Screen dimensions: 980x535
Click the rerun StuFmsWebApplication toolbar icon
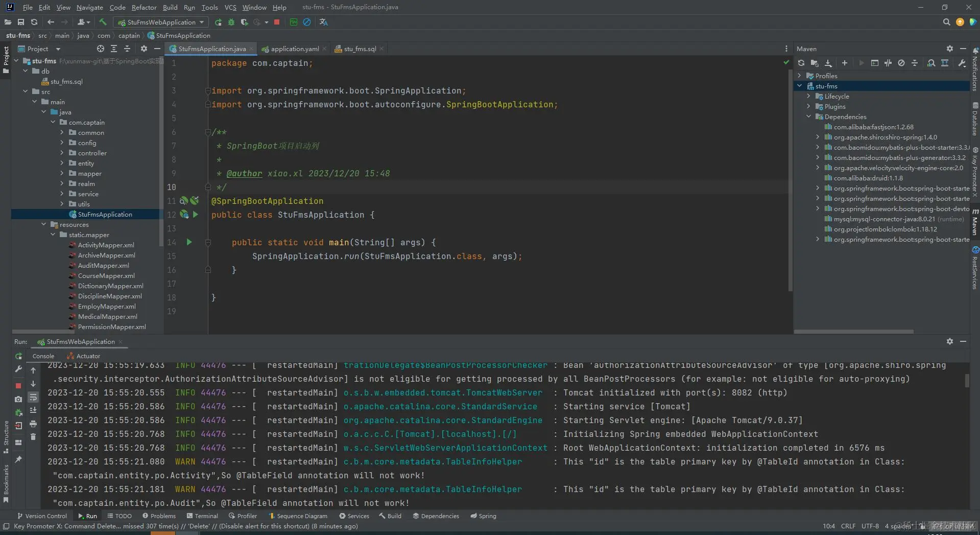tap(218, 22)
